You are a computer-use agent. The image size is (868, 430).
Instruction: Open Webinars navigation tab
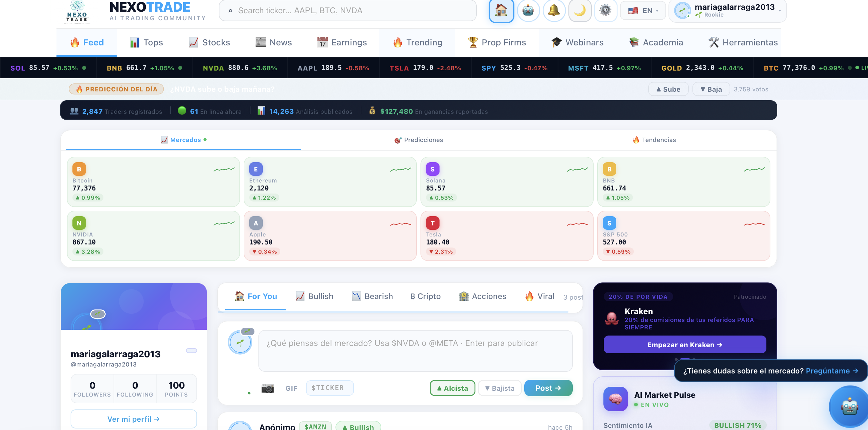pyautogui.click(x=577, y=42)
